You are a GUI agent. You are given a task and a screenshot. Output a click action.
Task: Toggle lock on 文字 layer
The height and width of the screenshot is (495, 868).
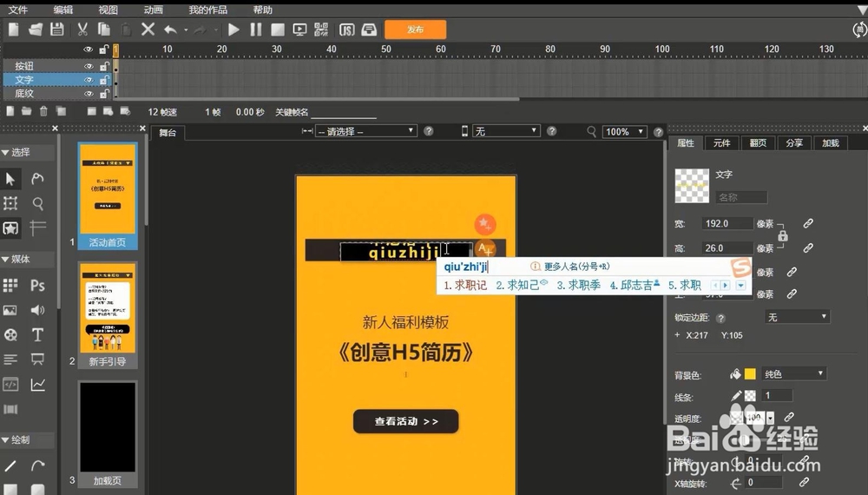click(104, 80)
